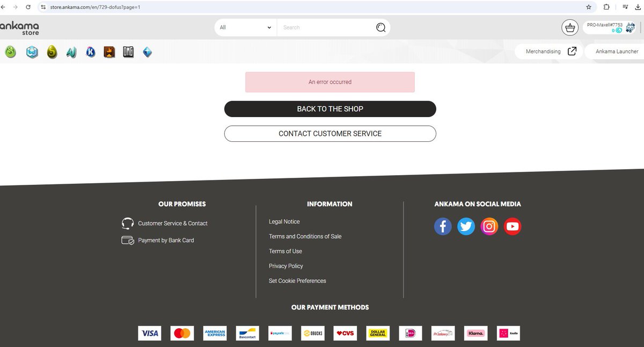Open the teal W game icon
Image resolution: width=644 pixels, height=347 pixels.
(71, 52)
